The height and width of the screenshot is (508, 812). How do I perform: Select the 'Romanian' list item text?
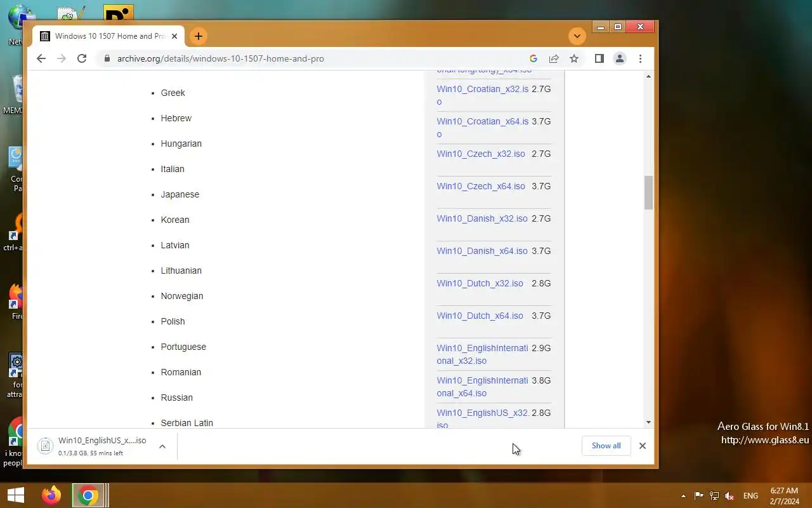(x=181, y=372)
